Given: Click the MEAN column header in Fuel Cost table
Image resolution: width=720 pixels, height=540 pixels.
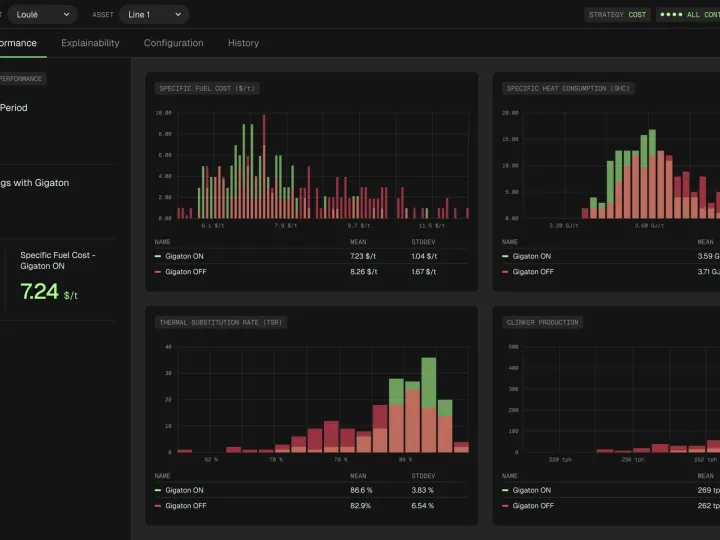Looking at the screenshot, I should pyautogui.click(x=358, y=242).
